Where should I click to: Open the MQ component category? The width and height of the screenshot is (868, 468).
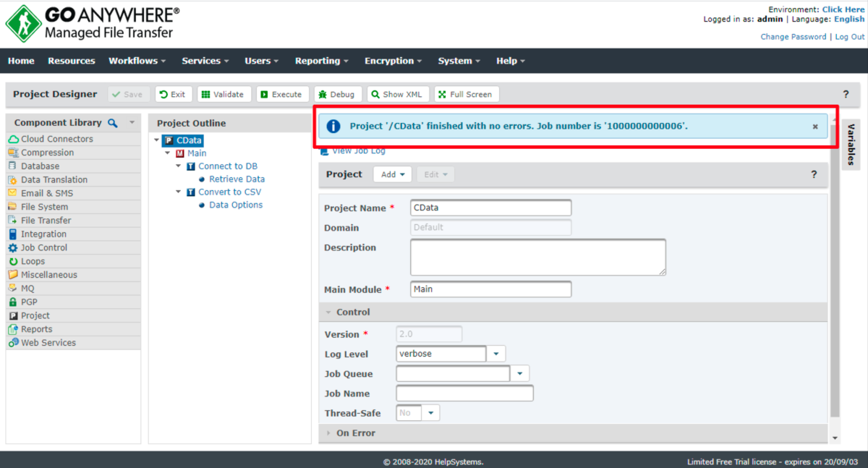73,289
